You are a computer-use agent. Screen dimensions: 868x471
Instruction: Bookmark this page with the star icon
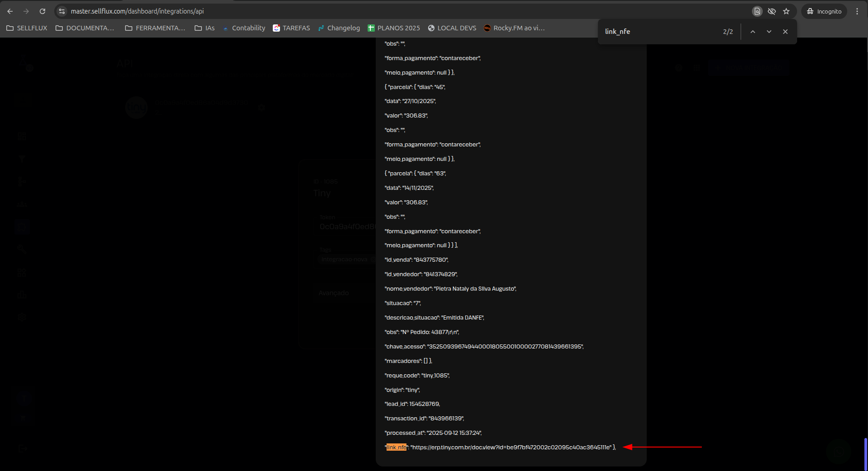(x=786, y=11)
